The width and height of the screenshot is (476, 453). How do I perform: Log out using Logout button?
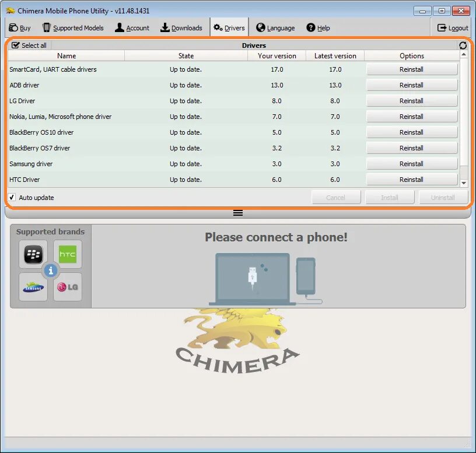point(453,28)
